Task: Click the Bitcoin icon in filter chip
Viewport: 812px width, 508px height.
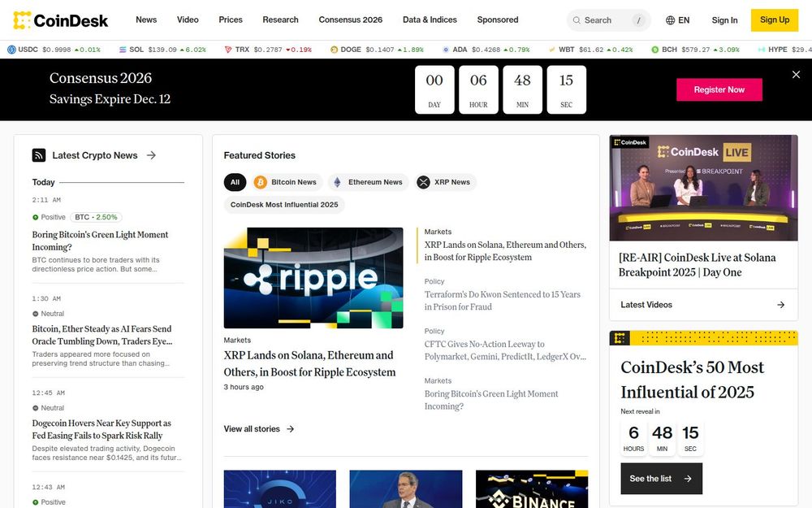Action: click(260, 182)
